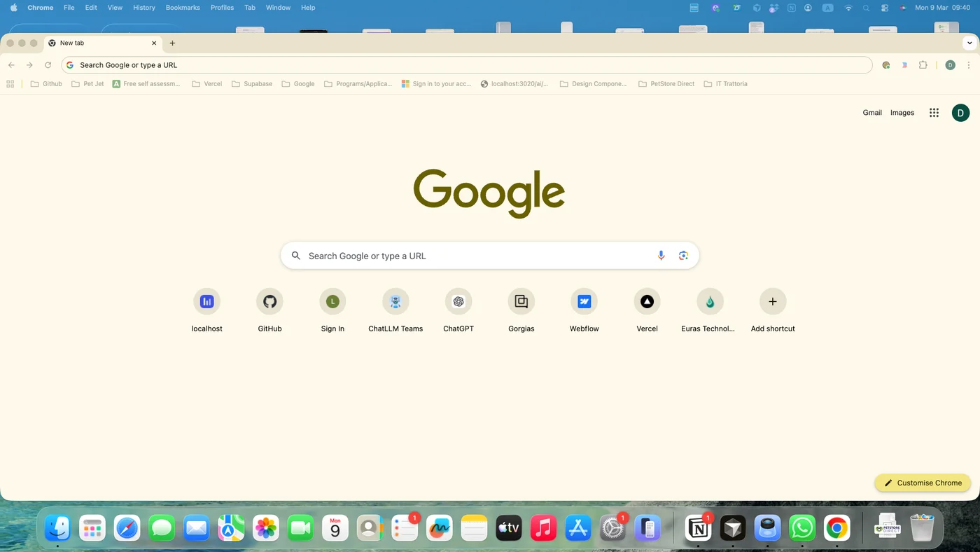Open the Sign in to your acc... bookmark
980x552 pixels.
pyautogui.click(x=436, y=84)
